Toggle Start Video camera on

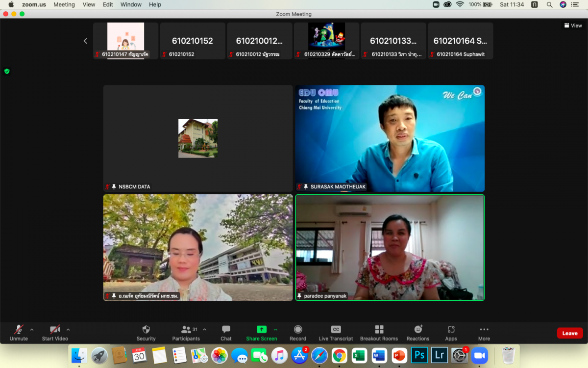pyautogui.click(x=55, y=329)
